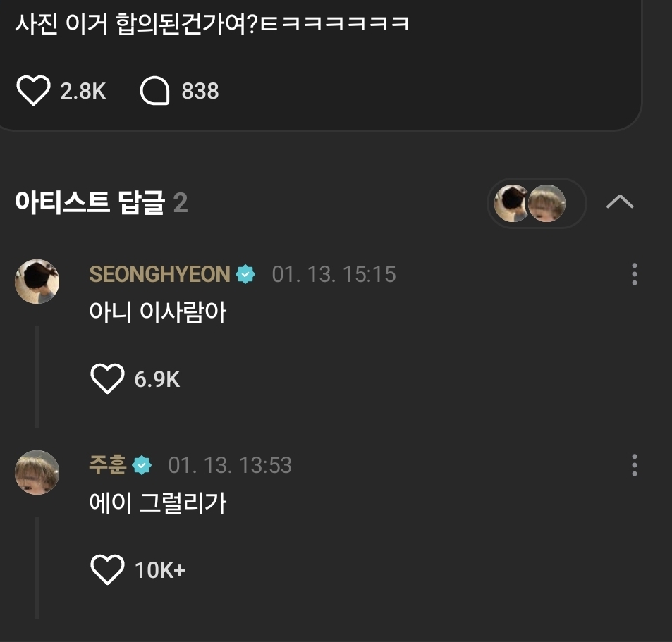Tap the stacked artist avatars pill
This screenshot has width=672, height=642.
coord(537,204)
